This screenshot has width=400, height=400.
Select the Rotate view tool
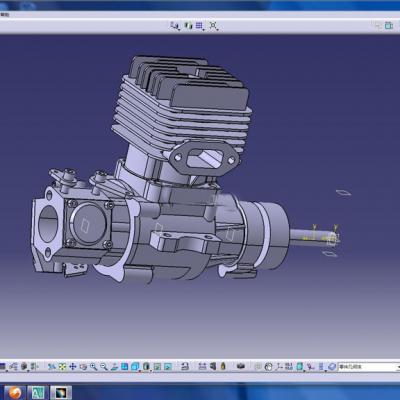[x=83, y=367]
